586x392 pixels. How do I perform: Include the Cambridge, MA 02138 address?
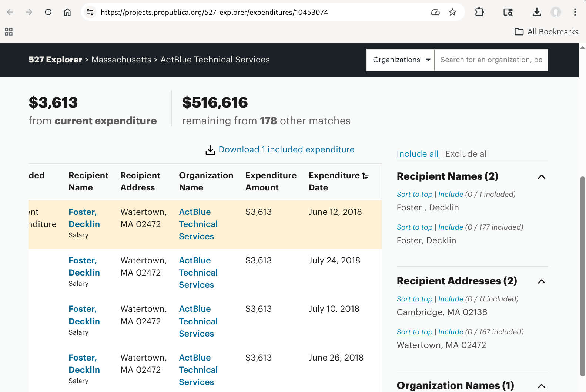(451, 299)
